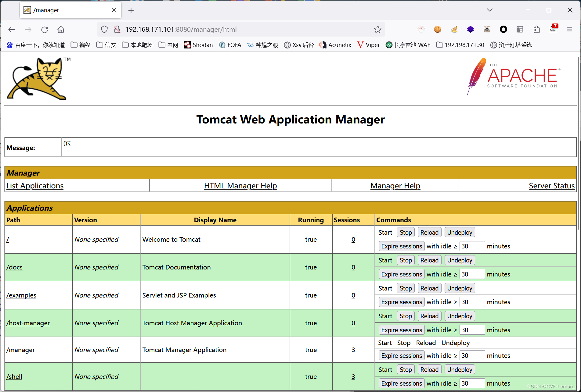Open the 长亭雷池 WAF bookmark

408,45
